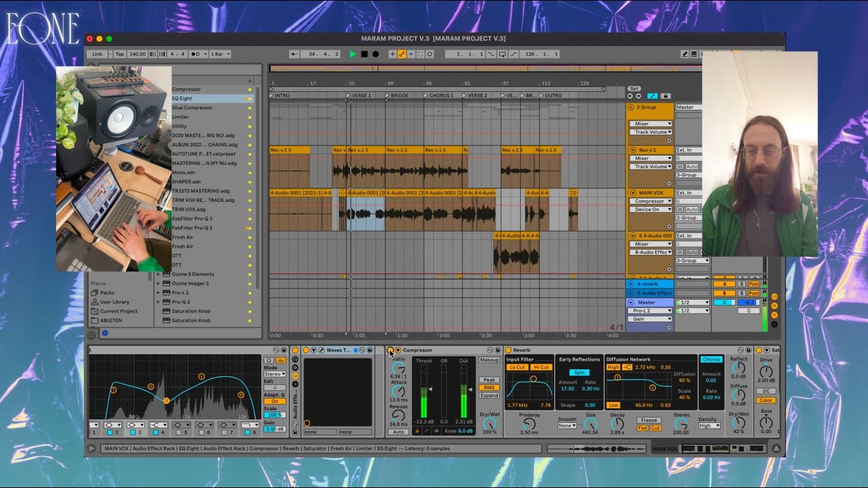Select Compressor in the browser list
The image size is (868, 488).
[x=186, y=89]
